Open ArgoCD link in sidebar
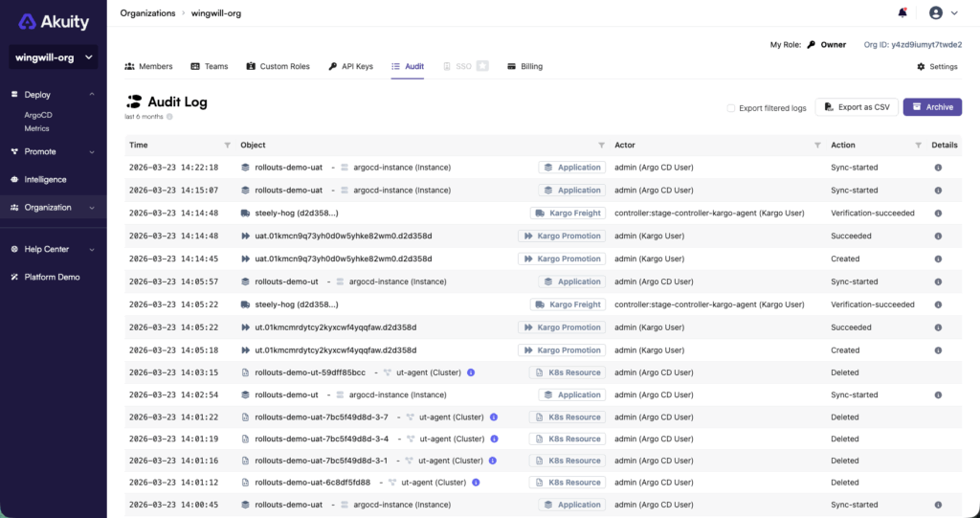Image resolution: width=980 pixels, height=518 pixels. tap(38, 115)
